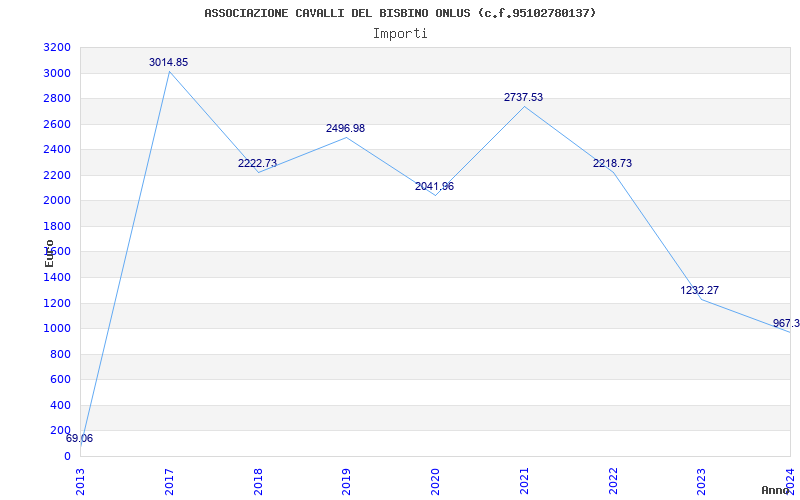Image resolution: width=800 pixels, height=500 pixels.
Task: Click the Euro y-axis title
Action: click(49, 253)
